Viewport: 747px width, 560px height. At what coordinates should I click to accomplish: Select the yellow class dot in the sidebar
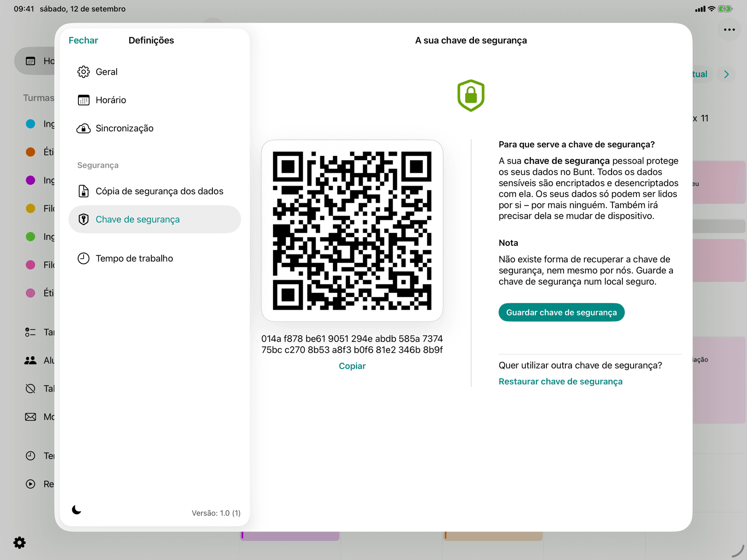click(30, 208)
